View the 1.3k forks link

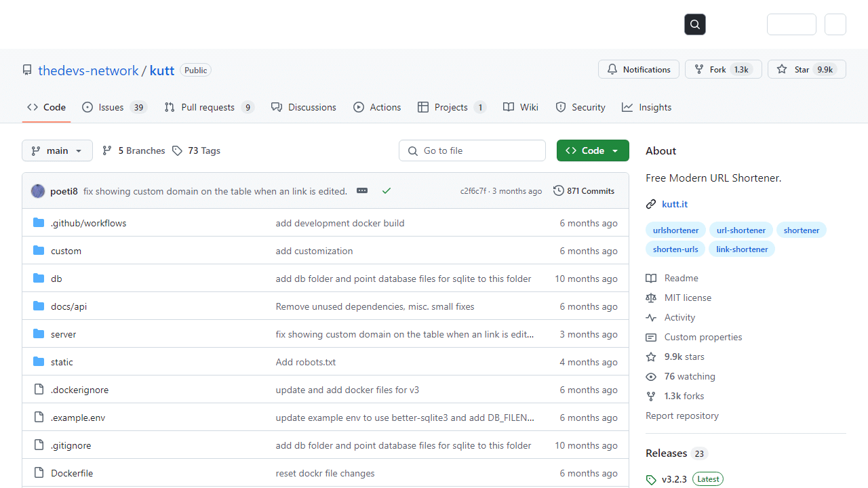(x=675, y=396)
